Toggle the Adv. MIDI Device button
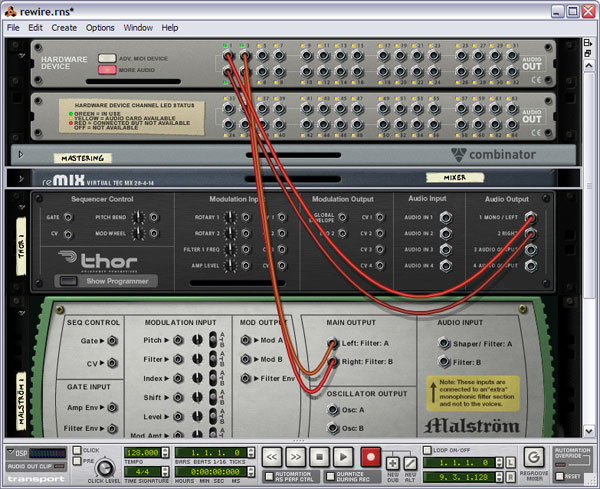Viewport: 600px width, 489px height. pyautogui.click(x=107, y=58)
